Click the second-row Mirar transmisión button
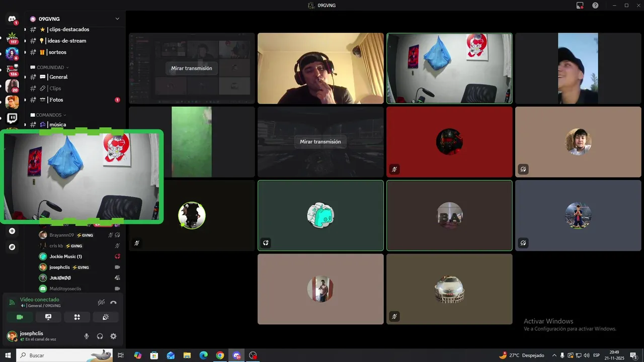 pos(320,142)
